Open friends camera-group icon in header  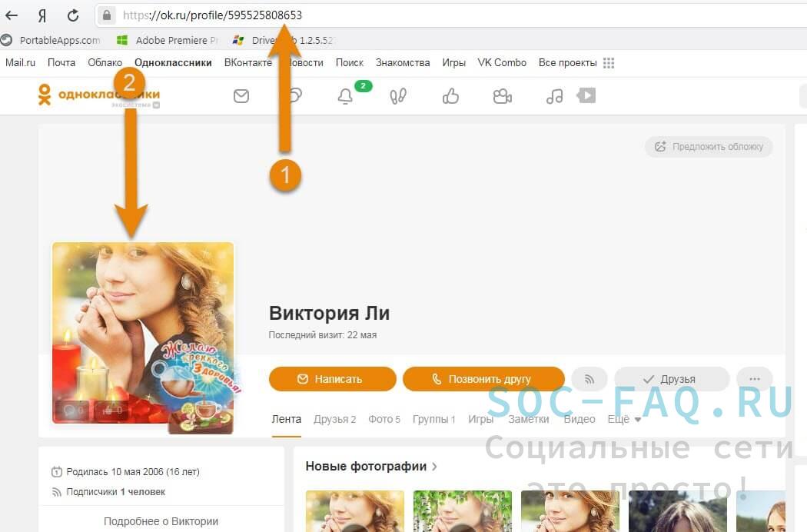coord(503,96)
